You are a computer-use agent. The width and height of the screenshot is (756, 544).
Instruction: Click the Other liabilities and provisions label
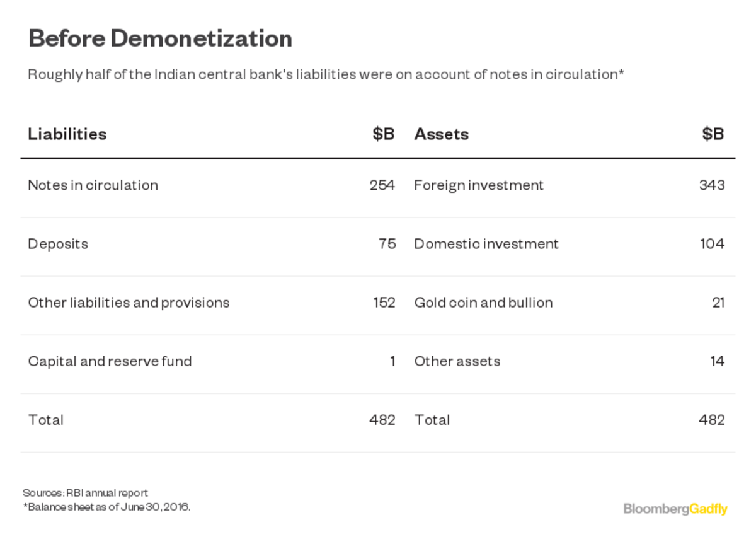pos(129,303)
